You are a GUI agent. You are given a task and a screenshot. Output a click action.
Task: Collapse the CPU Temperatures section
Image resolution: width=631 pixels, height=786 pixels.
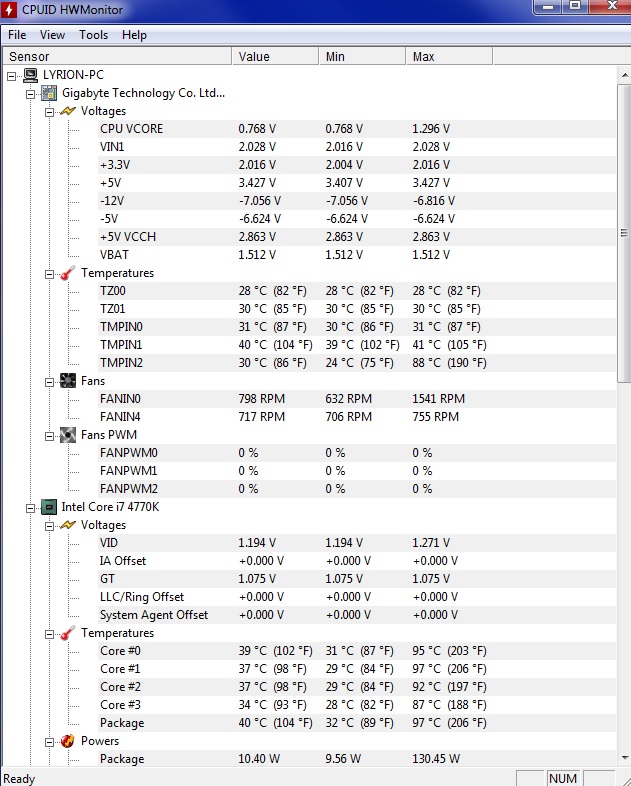pos(49,635)
